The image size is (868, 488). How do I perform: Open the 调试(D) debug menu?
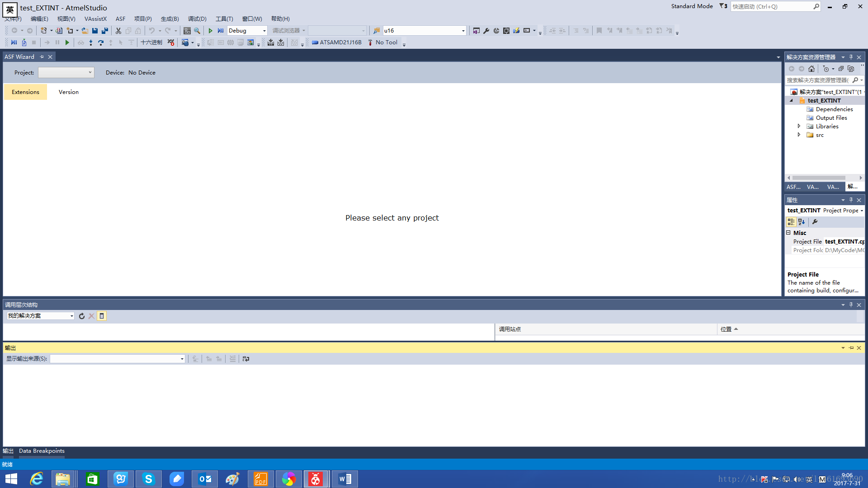coord(197,19)
